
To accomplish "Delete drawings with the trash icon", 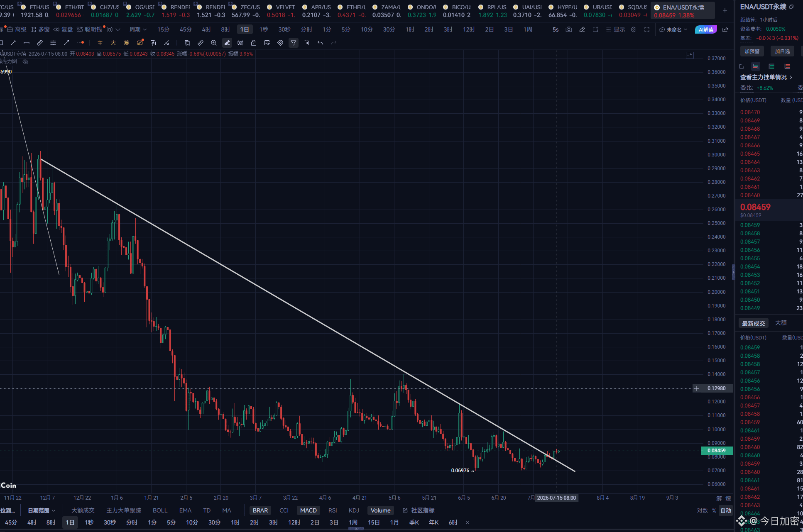I will click(x=307, y=43).
